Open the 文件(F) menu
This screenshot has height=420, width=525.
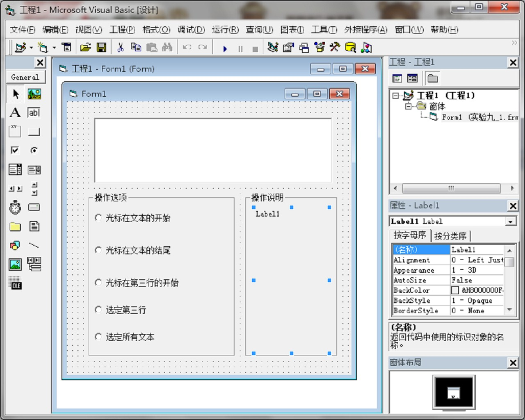tap(23, 30)
